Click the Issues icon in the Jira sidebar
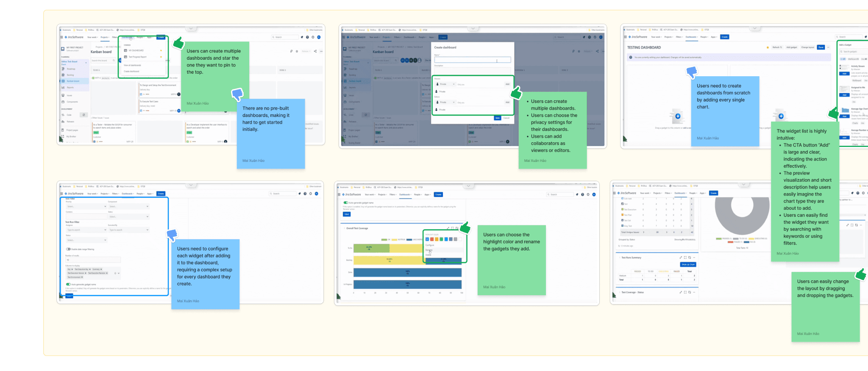 point(63,95)
